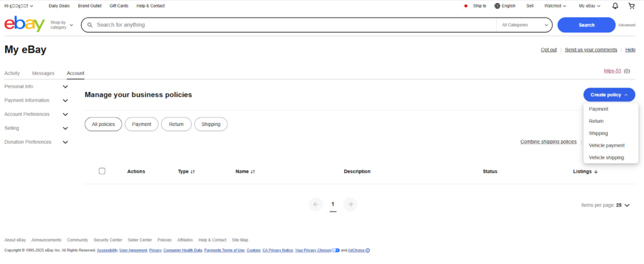Change Items per page dropdown

pyautogui.click(x=622, y=205)
